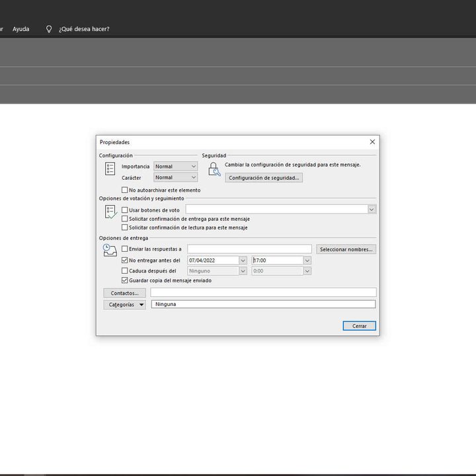Image resolution: width=476 pixels, height=476 pixels.
Task: Click the security padlock icon
Action: (214, 169)
